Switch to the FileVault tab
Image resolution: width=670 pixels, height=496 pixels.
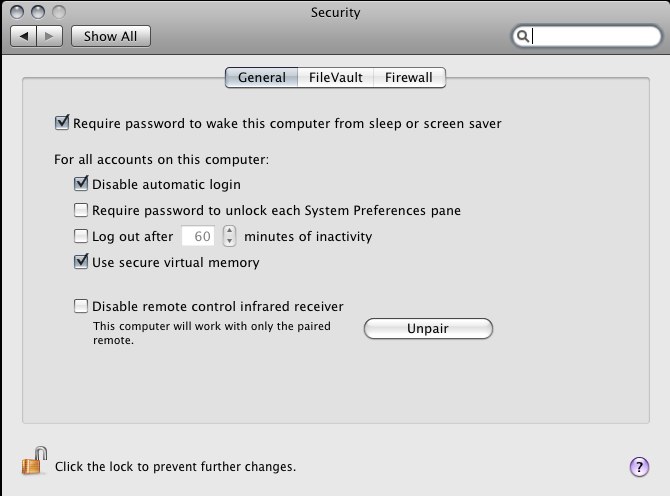(335, 77)
